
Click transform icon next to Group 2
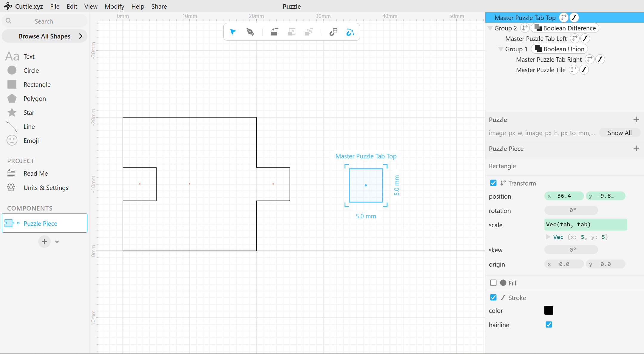coord(525,28)
